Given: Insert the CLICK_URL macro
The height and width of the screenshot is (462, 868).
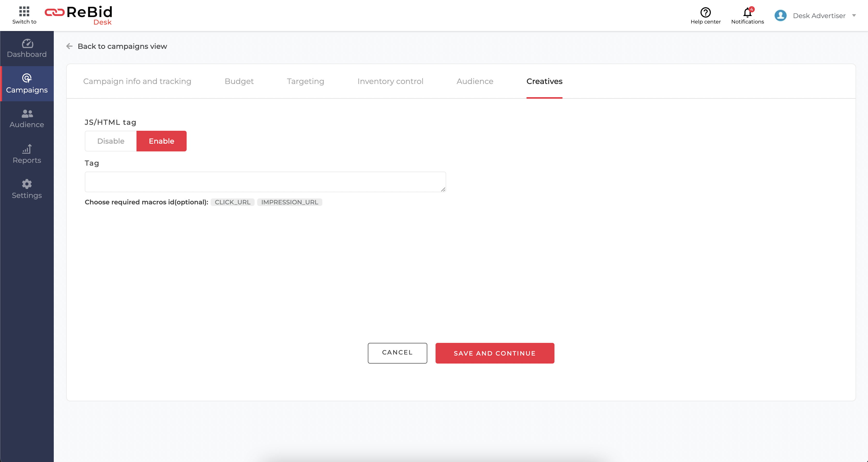Looking at the screenshot, I should click(x=232, y=202).
